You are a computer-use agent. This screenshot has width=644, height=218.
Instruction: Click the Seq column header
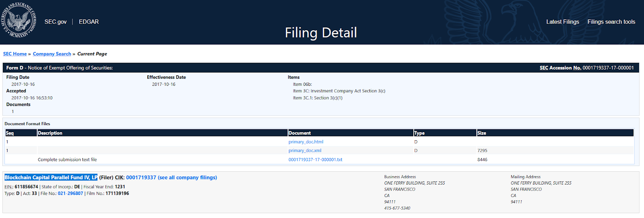(10, 133)
